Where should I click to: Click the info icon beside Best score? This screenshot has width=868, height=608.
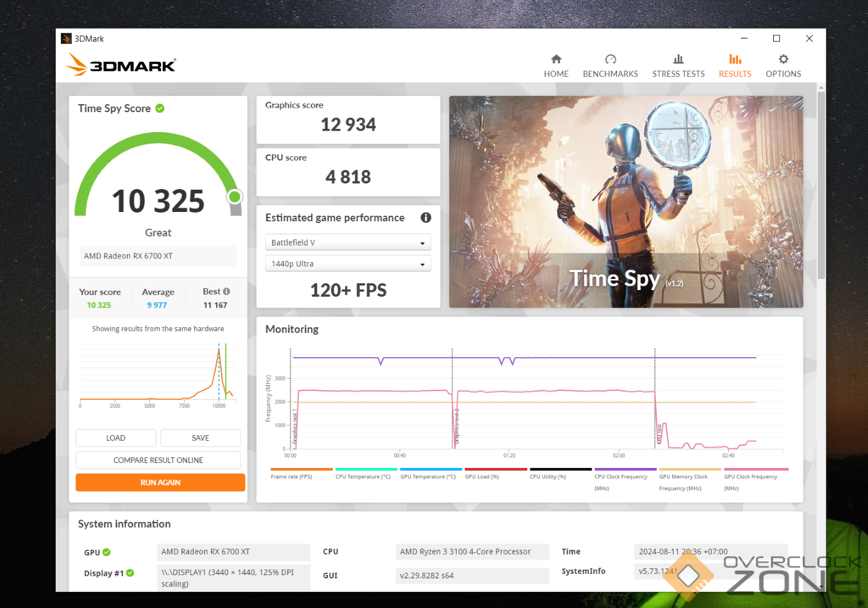click(227, 291)
